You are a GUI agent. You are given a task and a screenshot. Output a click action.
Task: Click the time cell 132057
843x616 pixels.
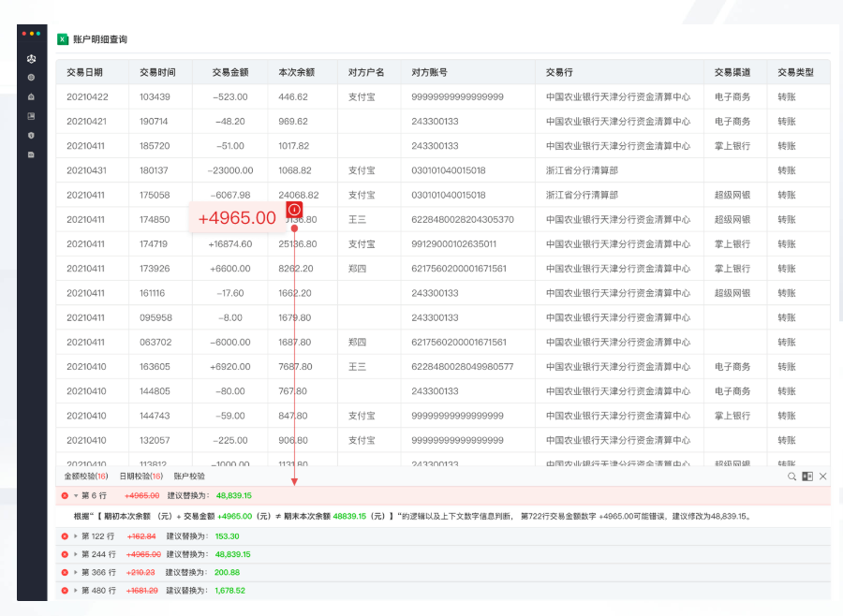155,440
